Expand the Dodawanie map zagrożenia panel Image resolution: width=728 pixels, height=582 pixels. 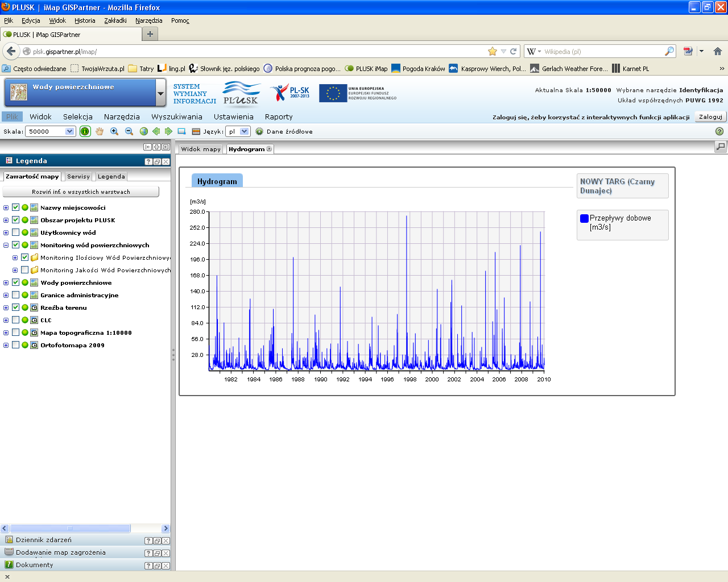pos(60,552)
